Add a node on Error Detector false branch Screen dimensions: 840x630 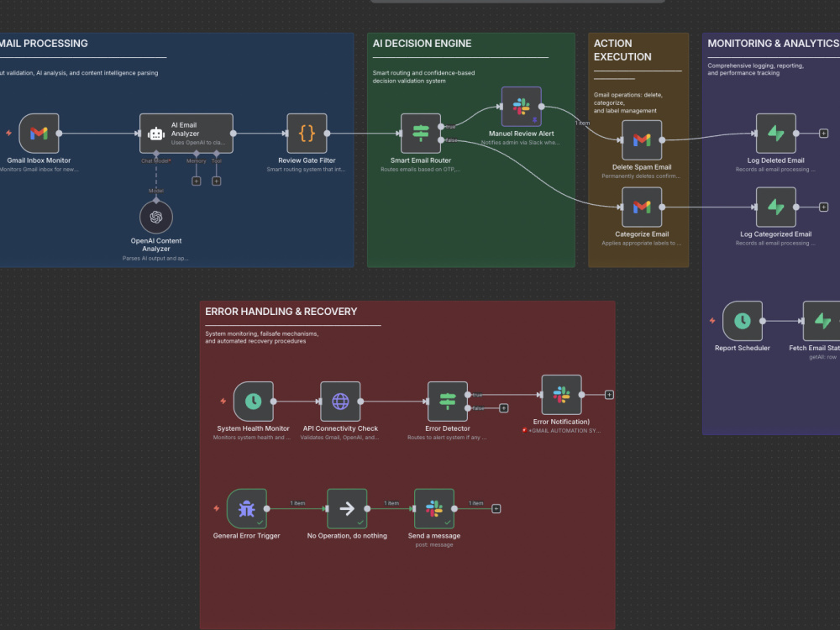tap(503, 408)
